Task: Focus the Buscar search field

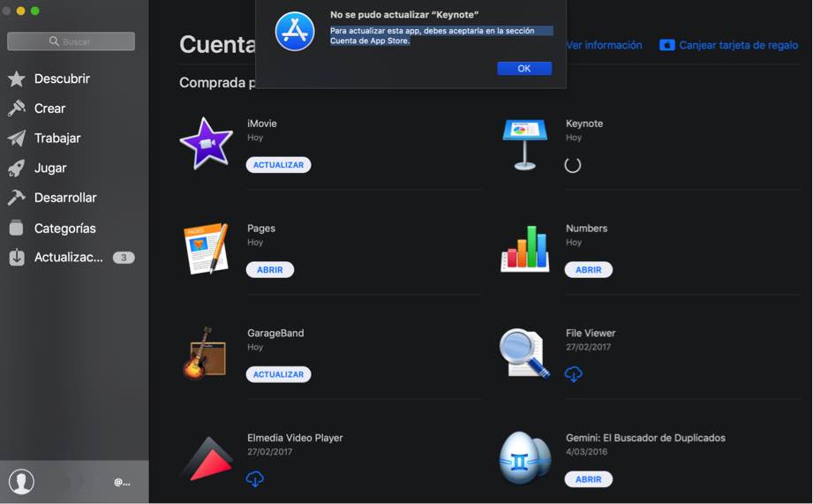Action: click(71, 41)
